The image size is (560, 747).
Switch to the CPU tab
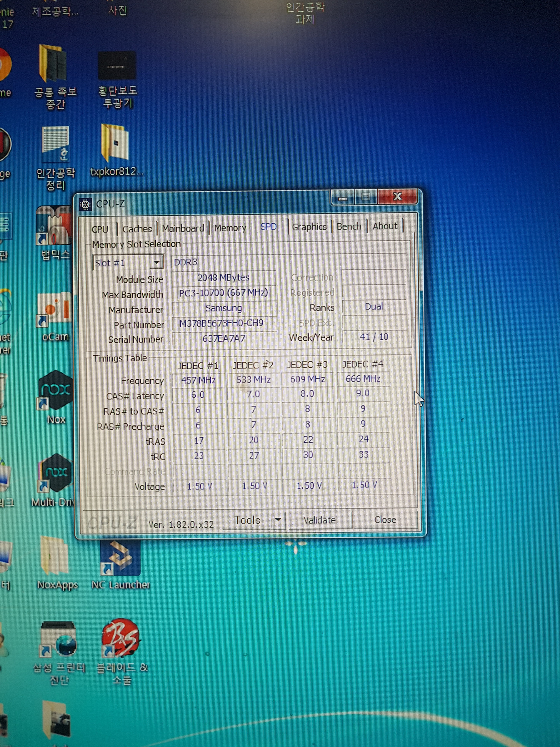point(100,229)
